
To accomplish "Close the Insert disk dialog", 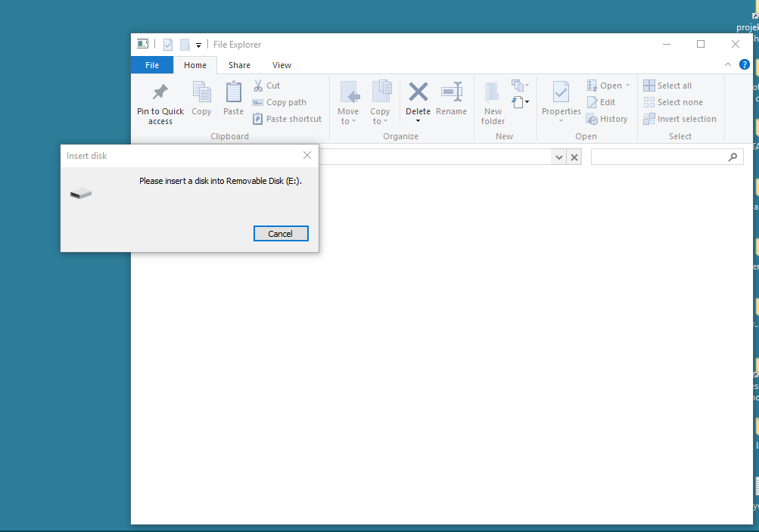I will pos(307,155).
